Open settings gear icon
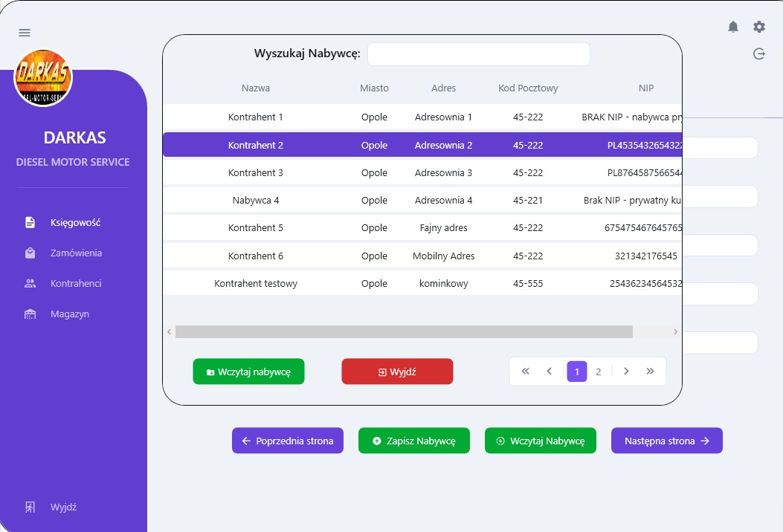This screenshot has width=783, height=532. (759, 27)
